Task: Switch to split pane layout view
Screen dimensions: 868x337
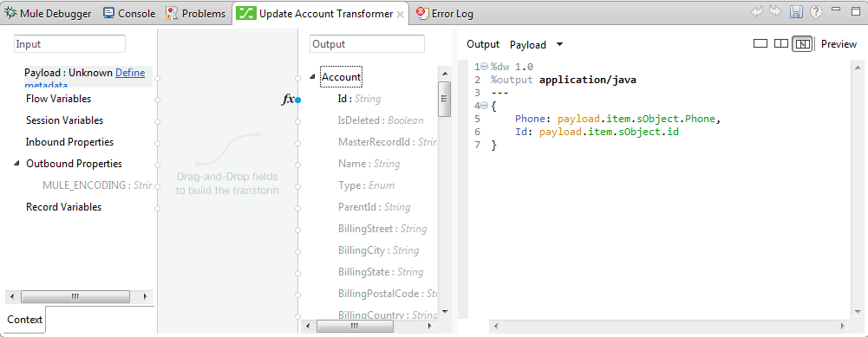Action: tap(781, 43)
